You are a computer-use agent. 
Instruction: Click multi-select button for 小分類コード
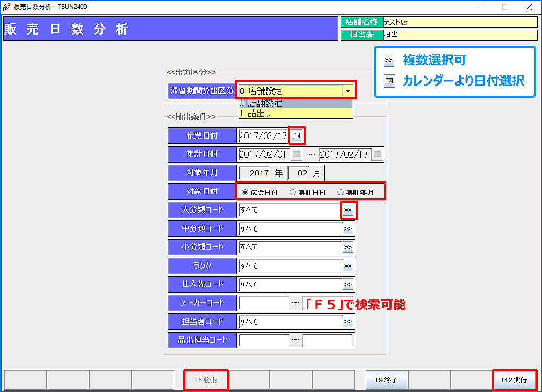(348, 248)
